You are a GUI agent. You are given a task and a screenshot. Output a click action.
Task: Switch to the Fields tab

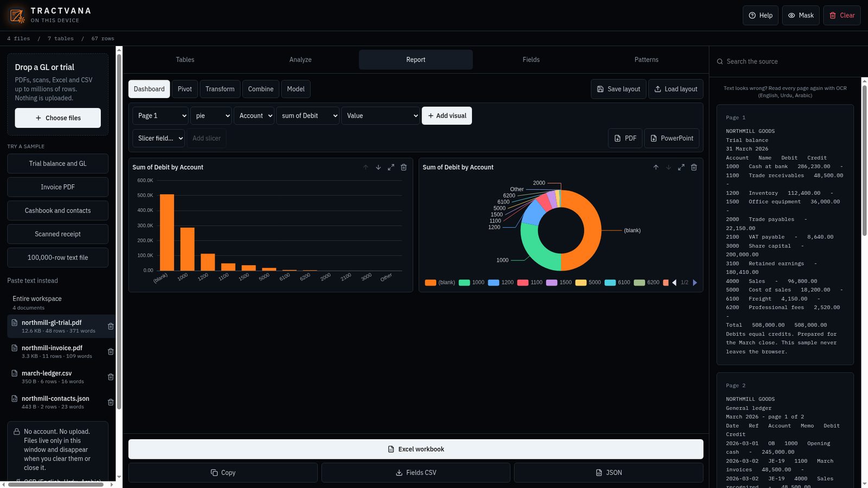click(x=531, y=60)
